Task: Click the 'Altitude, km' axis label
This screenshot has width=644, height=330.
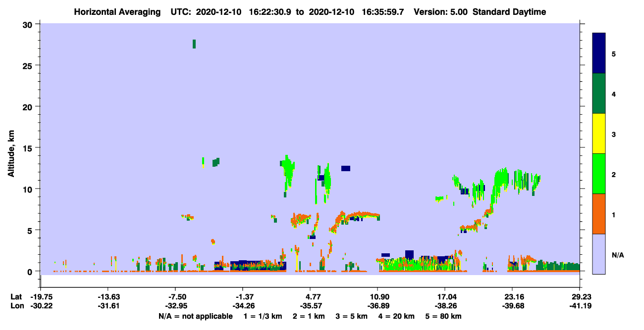Action: coord(11,154)
